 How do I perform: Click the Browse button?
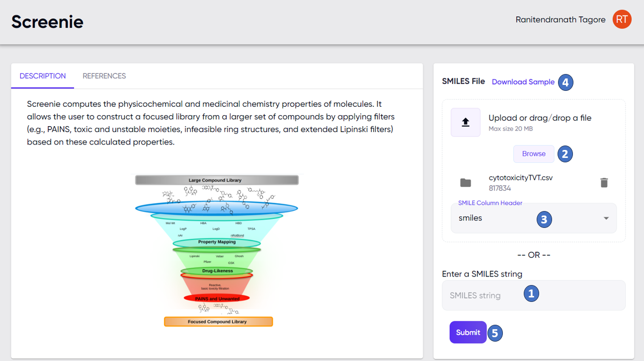(x=534, y=154)
